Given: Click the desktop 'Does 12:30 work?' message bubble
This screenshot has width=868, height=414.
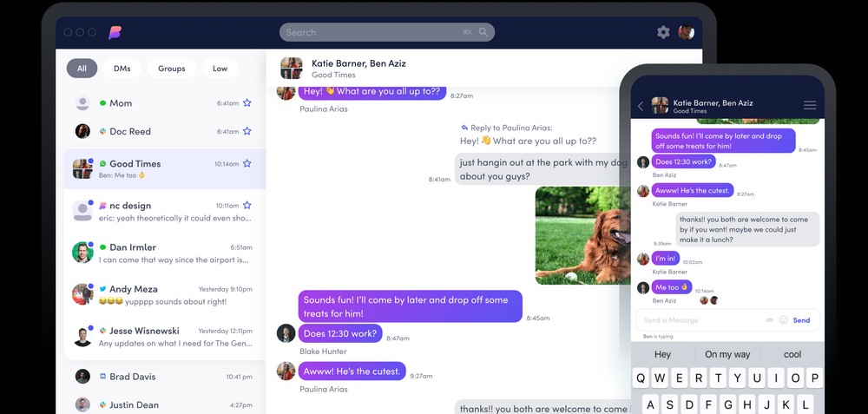Looking at the screenshot, I should coord(340,333).
